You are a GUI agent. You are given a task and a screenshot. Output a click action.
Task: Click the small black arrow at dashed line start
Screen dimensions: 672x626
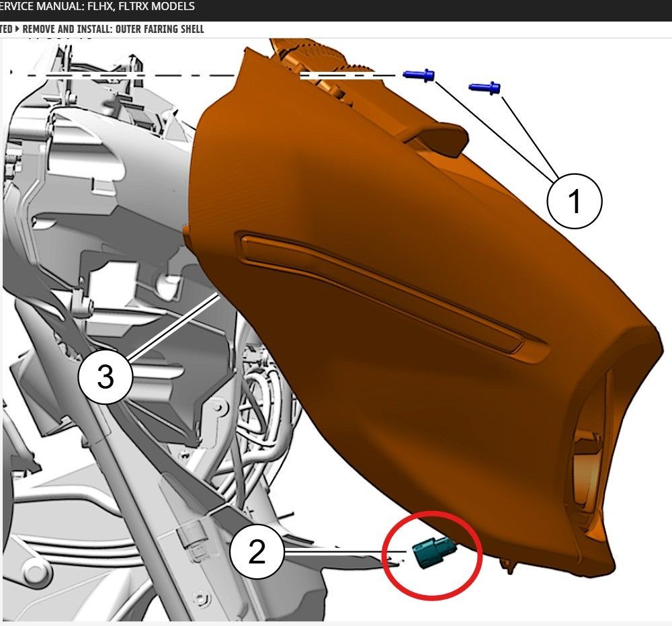[x=11, y=71]
